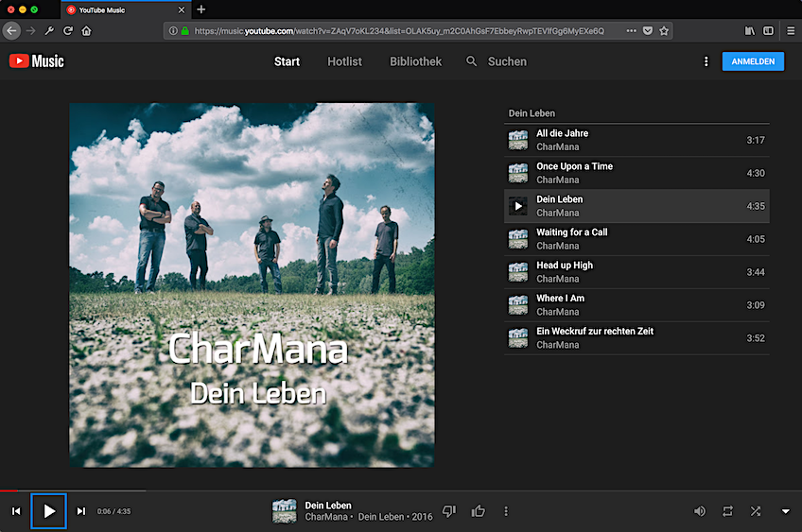Click the thumbnail of 'Where I Am'
Screen dimensions: 802x532
click(518, 305)
